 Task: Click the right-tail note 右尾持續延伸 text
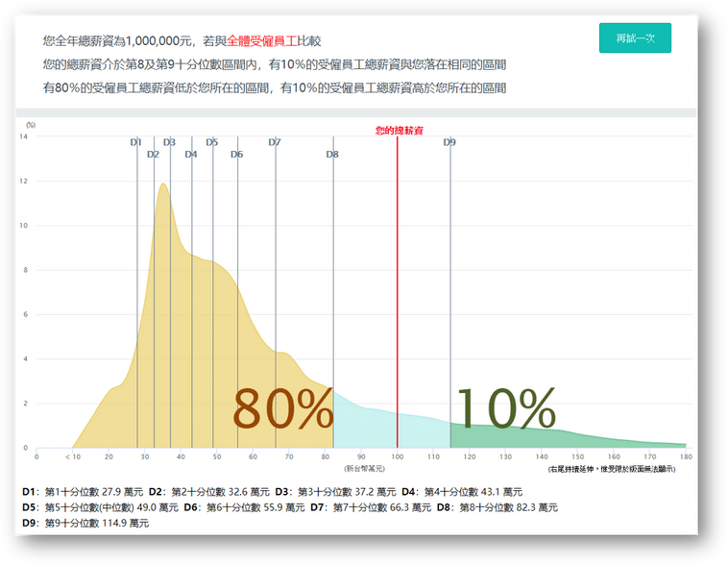612,469
